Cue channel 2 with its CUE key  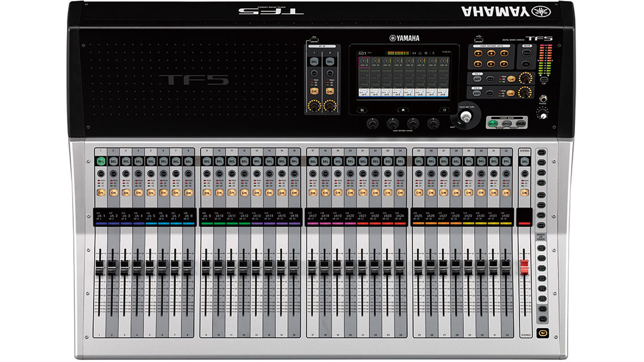point(114,174)
